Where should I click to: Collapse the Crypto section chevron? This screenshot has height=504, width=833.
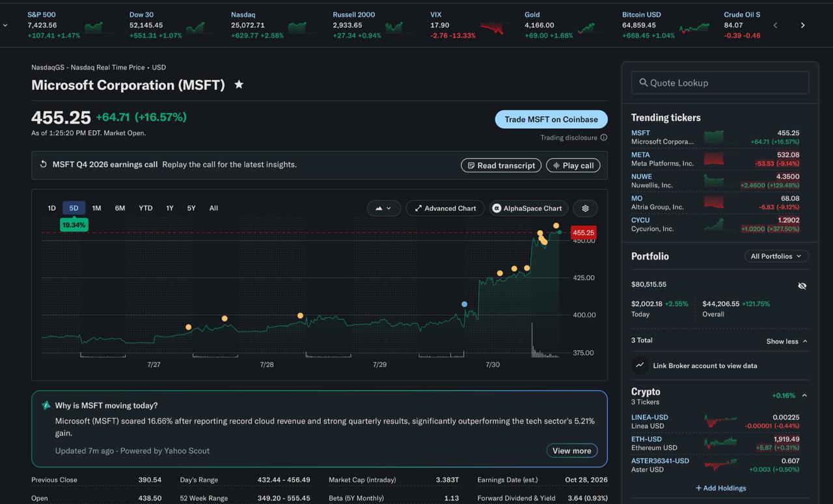pyautogui.click(x=804, y=395)
